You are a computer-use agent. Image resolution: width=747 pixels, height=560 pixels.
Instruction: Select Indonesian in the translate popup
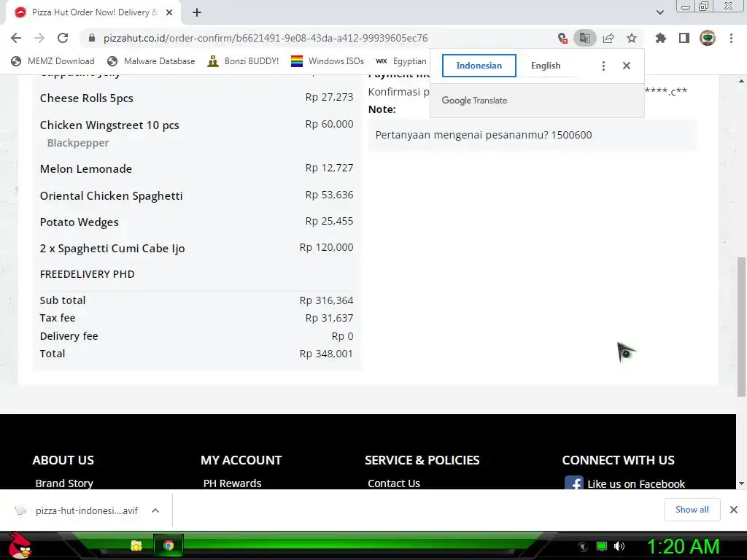coord(479,66)
